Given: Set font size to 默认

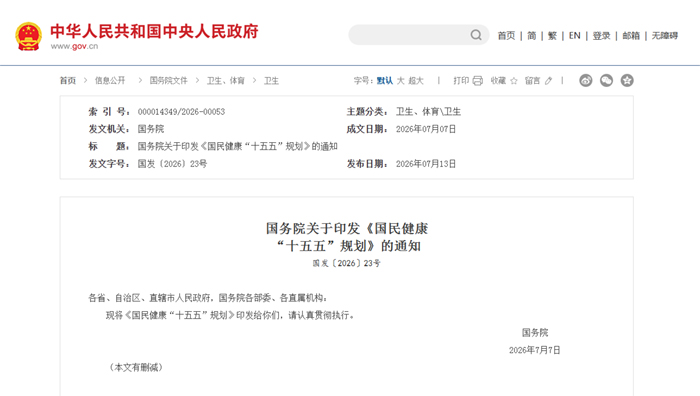Looking at the screenshot, I should coord(384,81).
